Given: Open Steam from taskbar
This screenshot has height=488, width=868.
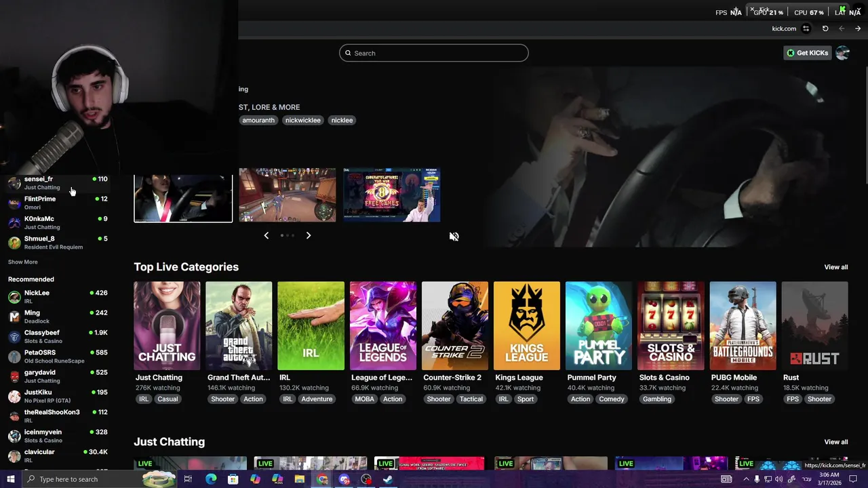Looking at the screenshot, I should tap(388, 479).
